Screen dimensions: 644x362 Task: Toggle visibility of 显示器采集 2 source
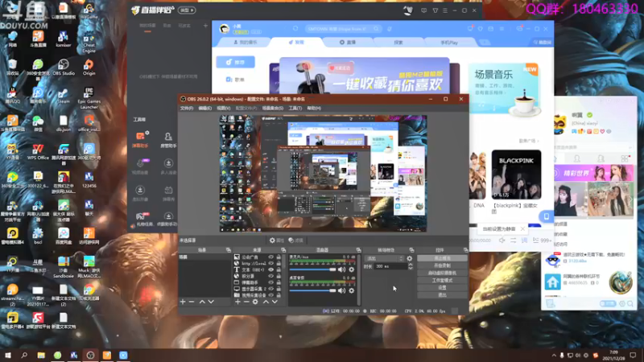point(270,289)
